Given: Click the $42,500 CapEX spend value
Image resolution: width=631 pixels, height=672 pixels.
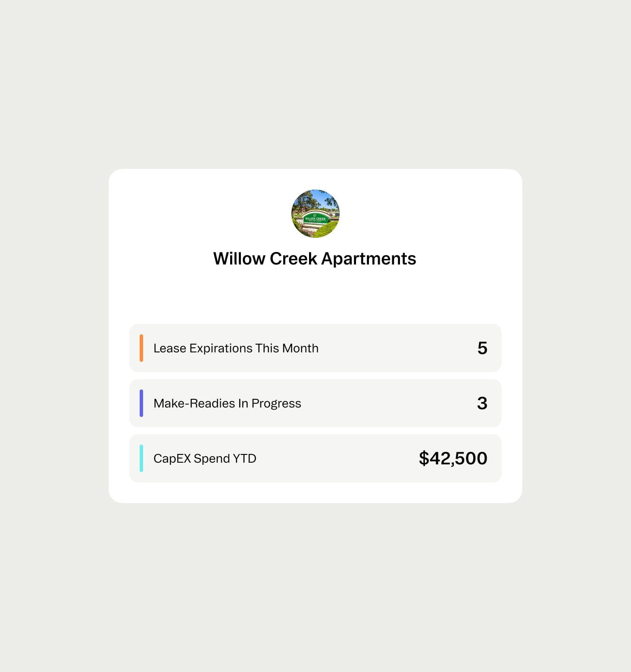Looking at the screenshot, I should coord(453,458).
